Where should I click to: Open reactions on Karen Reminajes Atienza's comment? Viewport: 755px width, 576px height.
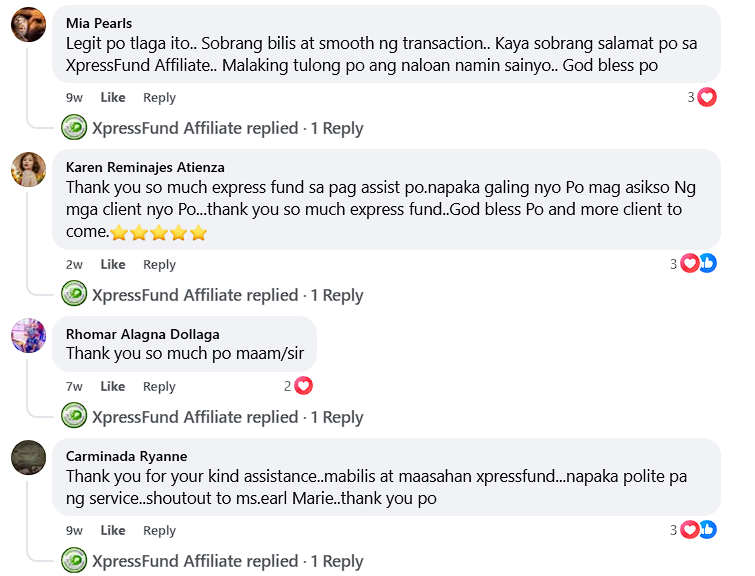pyautogui.click(x=698, y=264)
